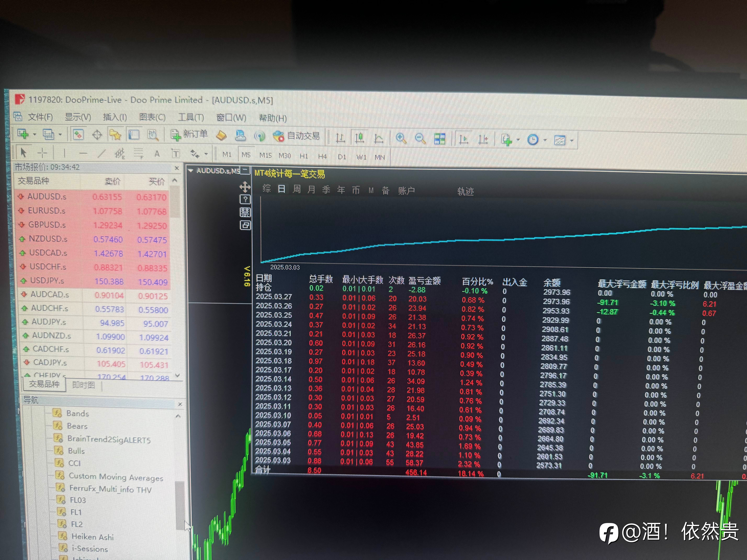This screenshot has width=747, height=560.
Task: Toggle the Navigator star folder icon
Action: tap(115, 135)
